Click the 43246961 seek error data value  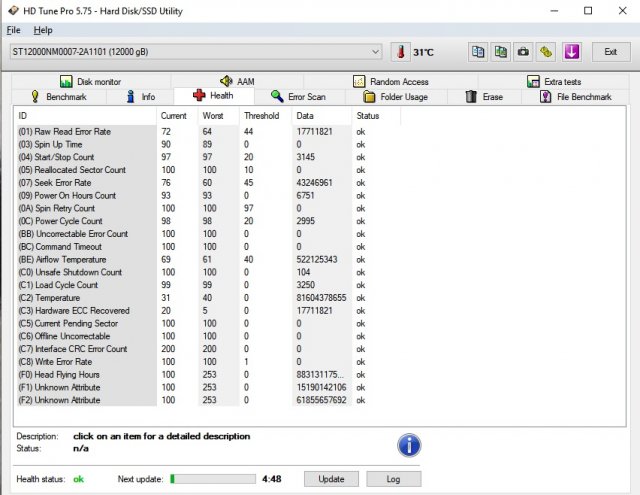click(x=314, y=183)
